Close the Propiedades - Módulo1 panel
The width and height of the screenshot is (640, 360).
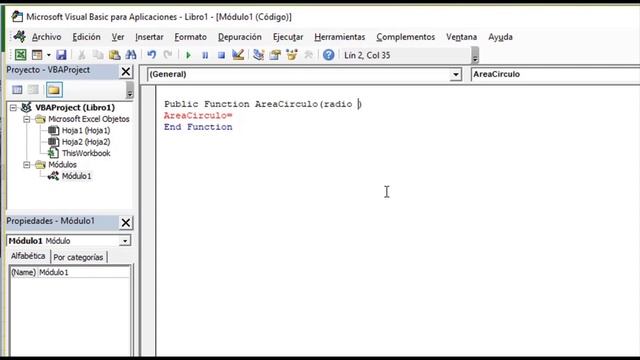[126, 222]
